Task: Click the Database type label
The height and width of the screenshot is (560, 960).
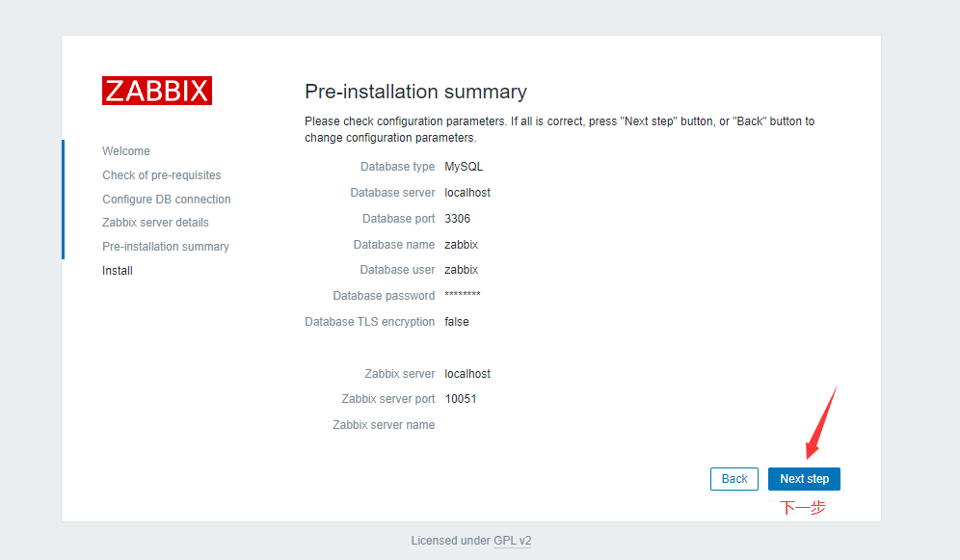Action: pyautogui.click(x=397, y=167)
